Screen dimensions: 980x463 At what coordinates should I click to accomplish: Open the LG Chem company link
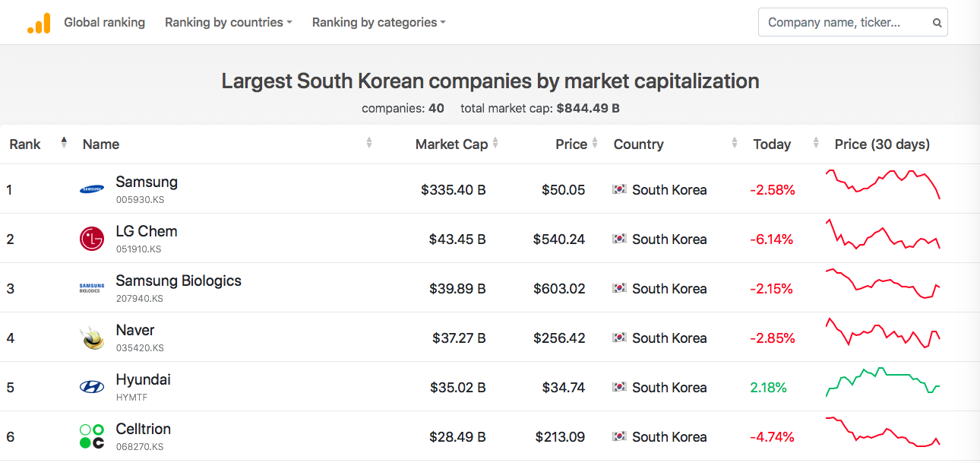(x=147, y=232)
